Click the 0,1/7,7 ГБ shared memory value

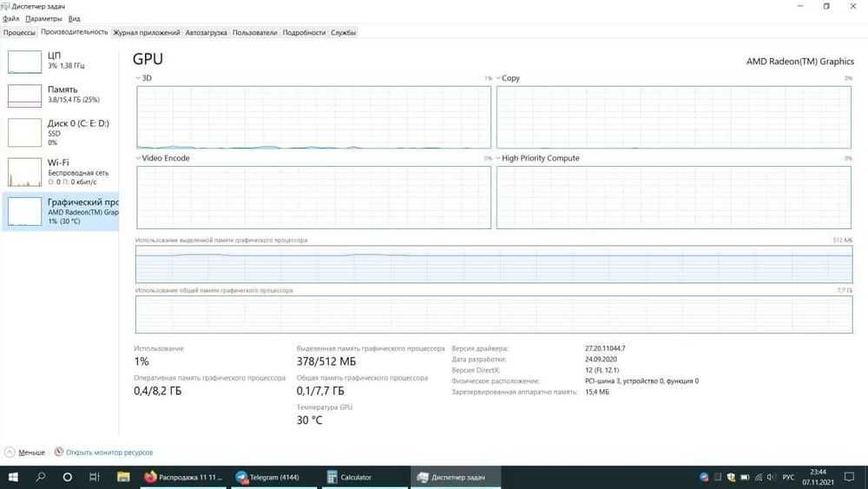[x=320, y=391]
